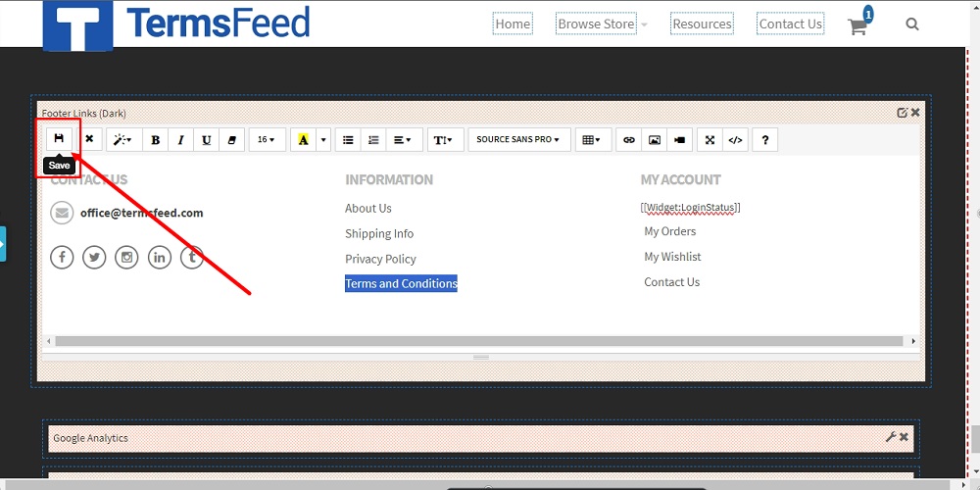Apply the yellow highlight color
The height and width of the screenshot is (490, 980).
[x=303, y=139]
